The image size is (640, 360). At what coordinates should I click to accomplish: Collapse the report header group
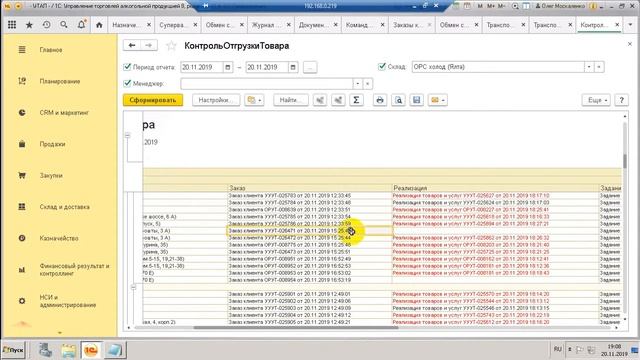click(127, 135)
